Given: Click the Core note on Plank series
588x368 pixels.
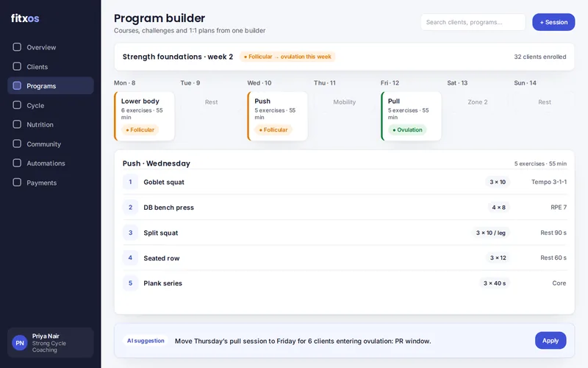Looking at the screenshot, I should [559, 283].
